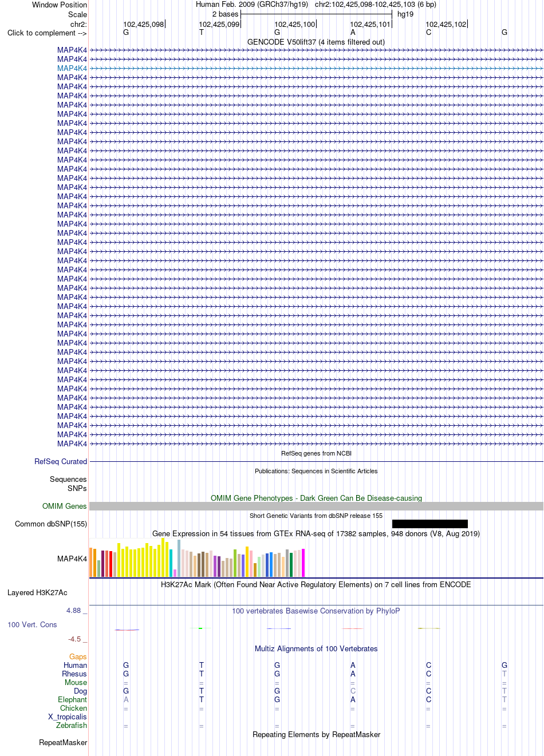Click the H3K27Ac Mark track title
Image resolution: width=544 pixels, height=756 pixels.
(x=316, y=584)
